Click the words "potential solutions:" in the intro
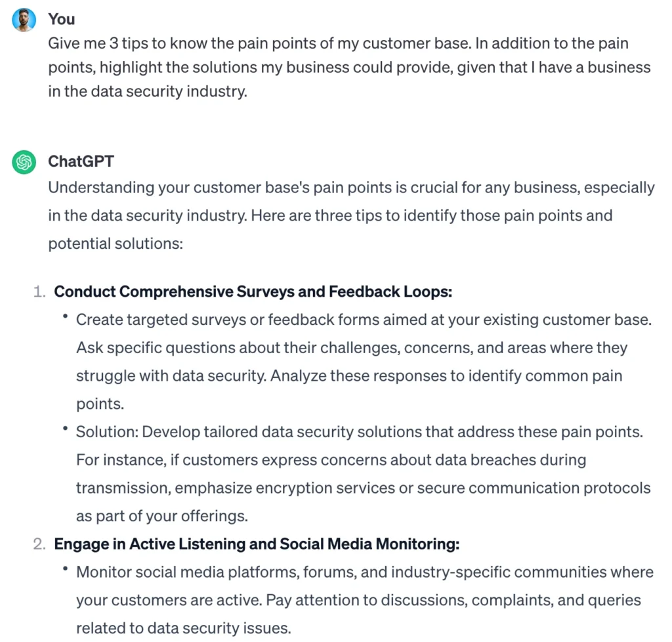 point(115,244)
